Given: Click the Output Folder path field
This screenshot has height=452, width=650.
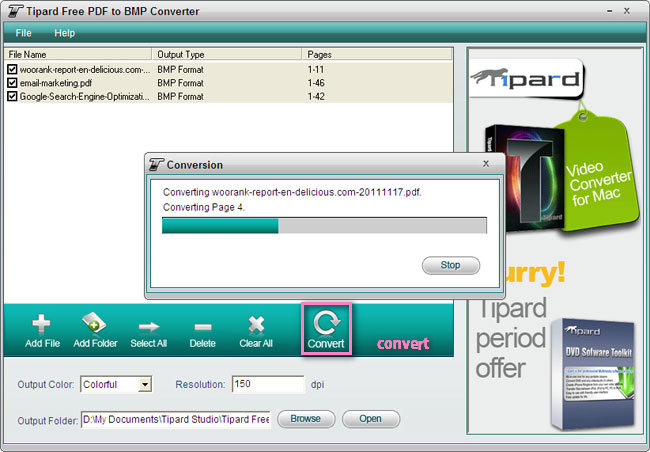Looking at the screenshot, I should 176,420.
